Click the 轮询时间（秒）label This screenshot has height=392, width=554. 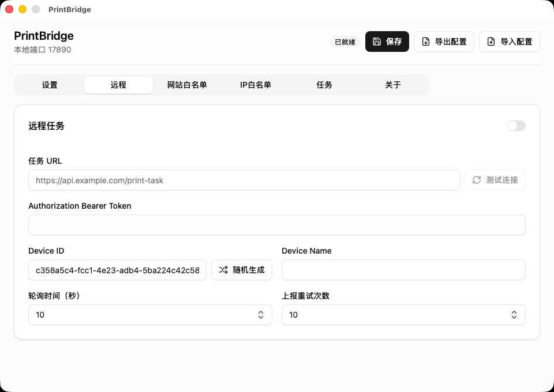55,296
